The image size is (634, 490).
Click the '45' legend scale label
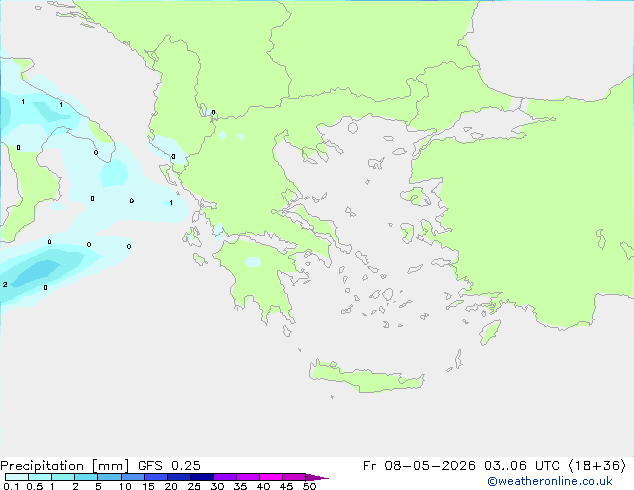coord(286,486)
